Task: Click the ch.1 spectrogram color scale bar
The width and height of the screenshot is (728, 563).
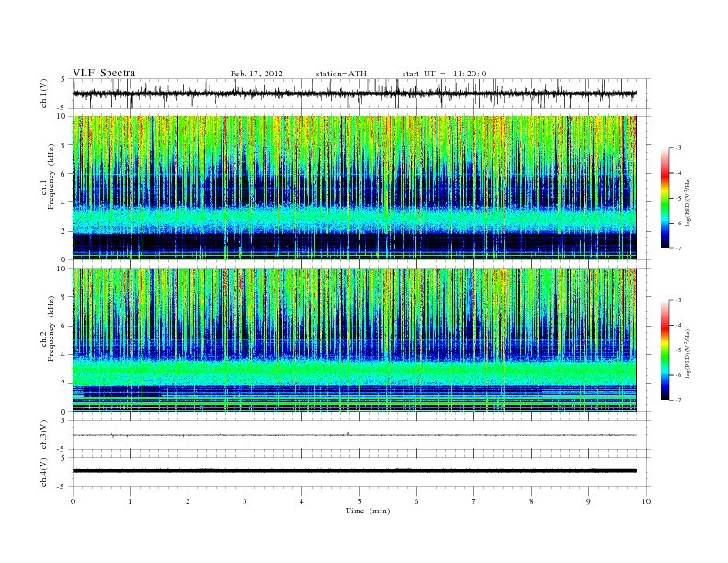Action: (x=665, y=198)
